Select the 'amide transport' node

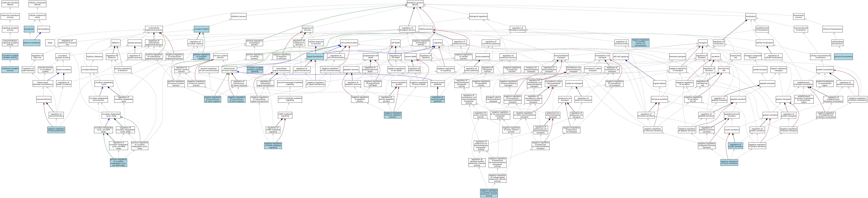click(x=760, y=70)
